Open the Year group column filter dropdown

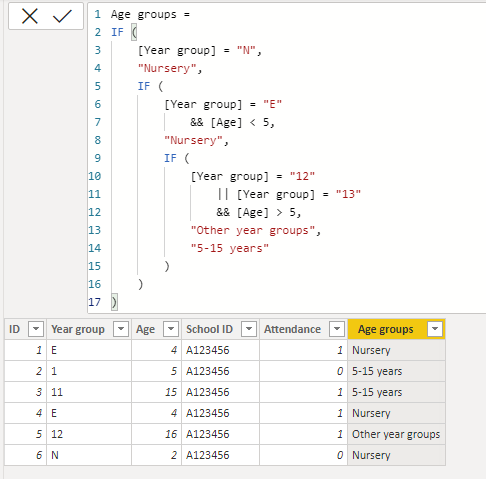click(x=121, y=329)
